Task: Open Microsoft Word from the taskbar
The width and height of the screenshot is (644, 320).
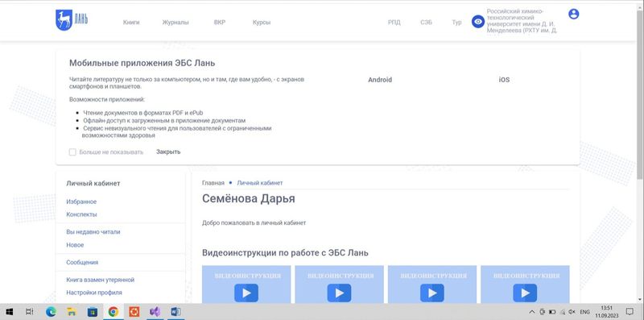Action: (x=175, y=312)
